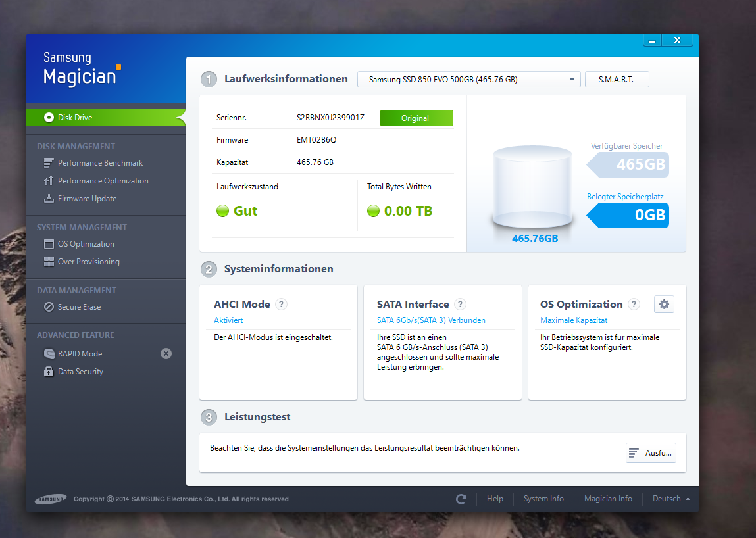Click the green Original authenticity badge
This screenshot has height=538, width=756.
tap(416, 118)
